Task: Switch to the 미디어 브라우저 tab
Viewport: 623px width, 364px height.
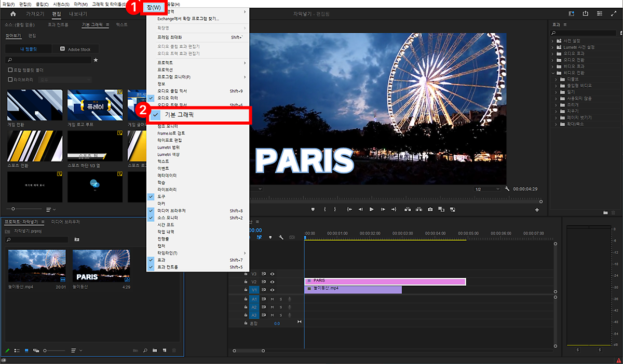Action: pyautogui.click(x=65, y=222)
